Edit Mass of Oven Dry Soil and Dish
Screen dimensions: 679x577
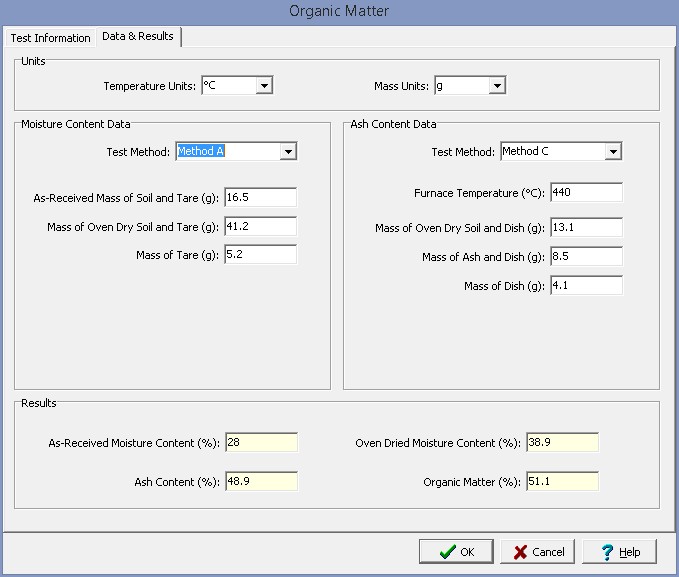point(585,228)
